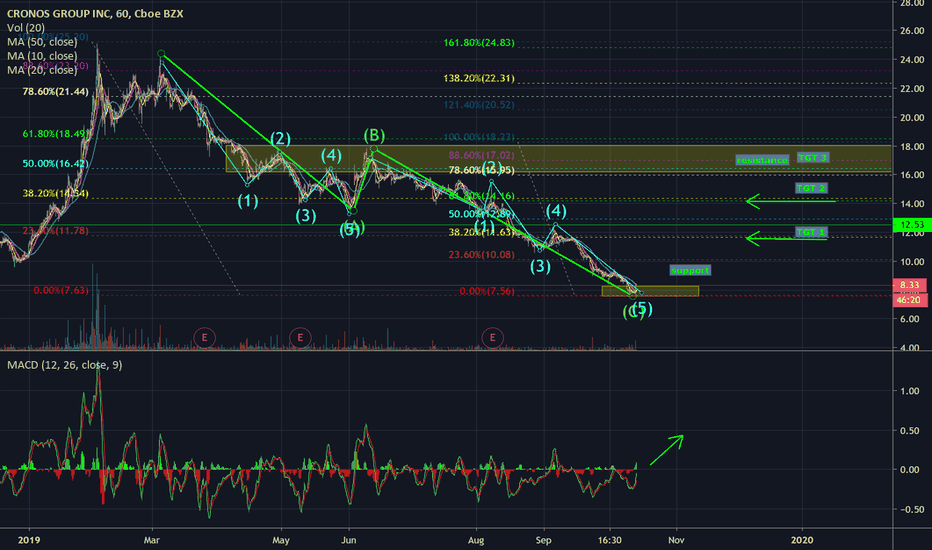Select the 78.60%(21.44) retracement label
This screenshot has height=550, width=932.
tap(55, 92)
